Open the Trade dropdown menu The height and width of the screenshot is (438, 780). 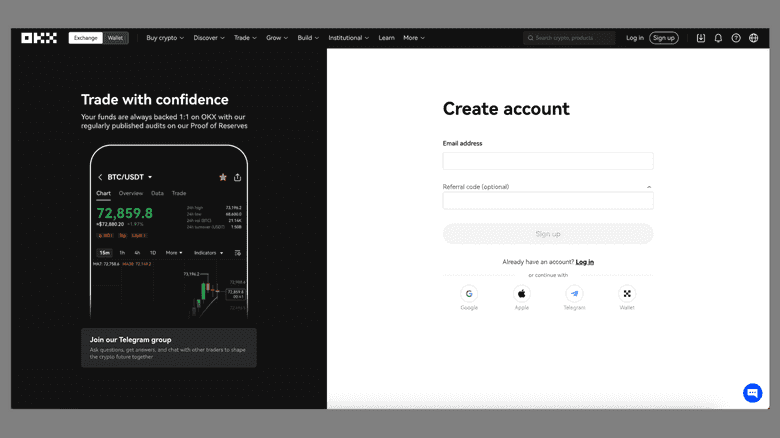click(245, 38)
